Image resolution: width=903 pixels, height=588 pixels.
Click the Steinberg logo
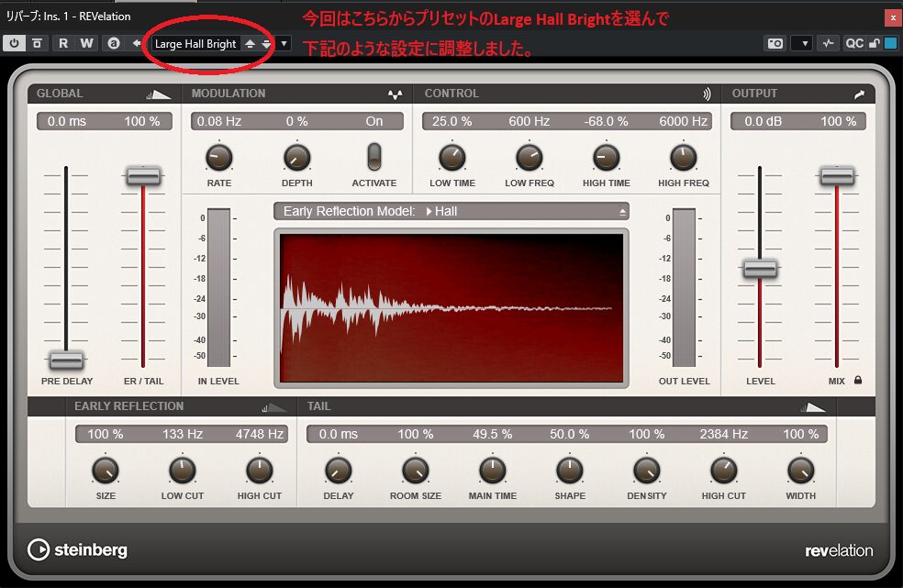click(x=78, y=550)
